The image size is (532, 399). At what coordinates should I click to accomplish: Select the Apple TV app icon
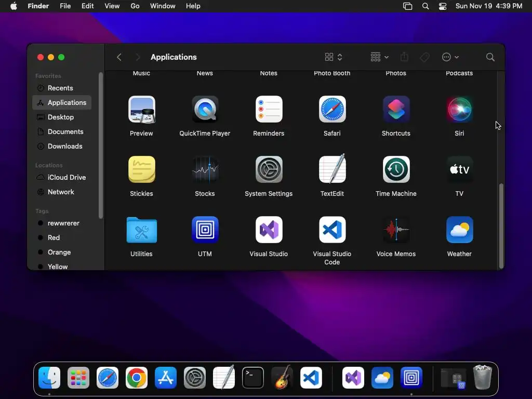coord(459,169)
